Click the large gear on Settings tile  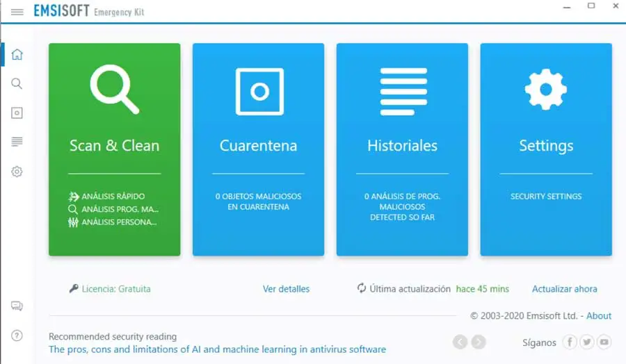pos(546,90)
